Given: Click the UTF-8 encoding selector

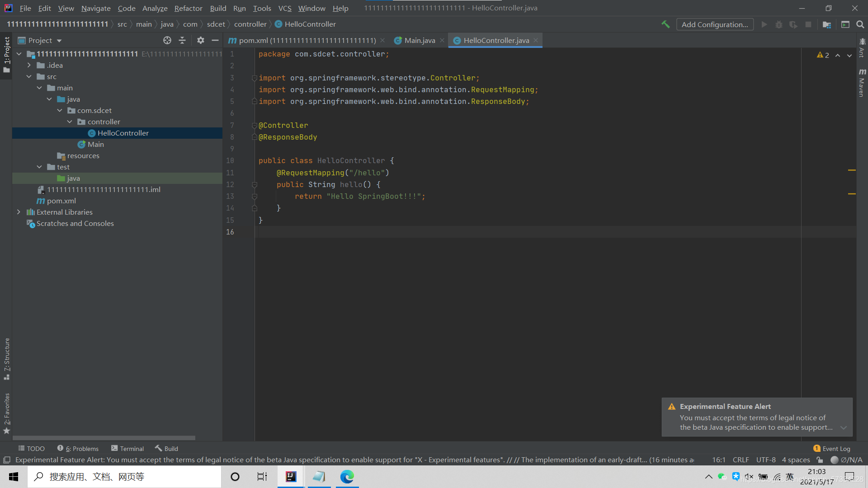Looking at the screenshot, I should click(x=766, y=460).
